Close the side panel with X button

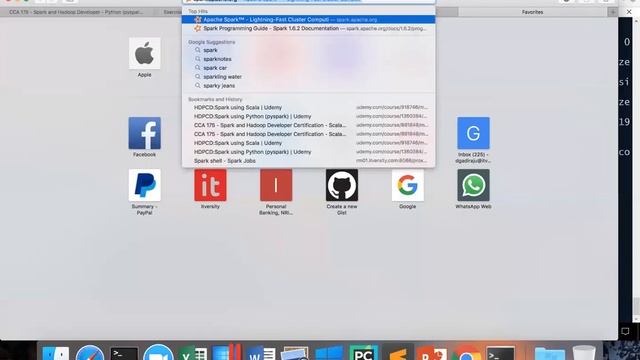coord(629,12)
